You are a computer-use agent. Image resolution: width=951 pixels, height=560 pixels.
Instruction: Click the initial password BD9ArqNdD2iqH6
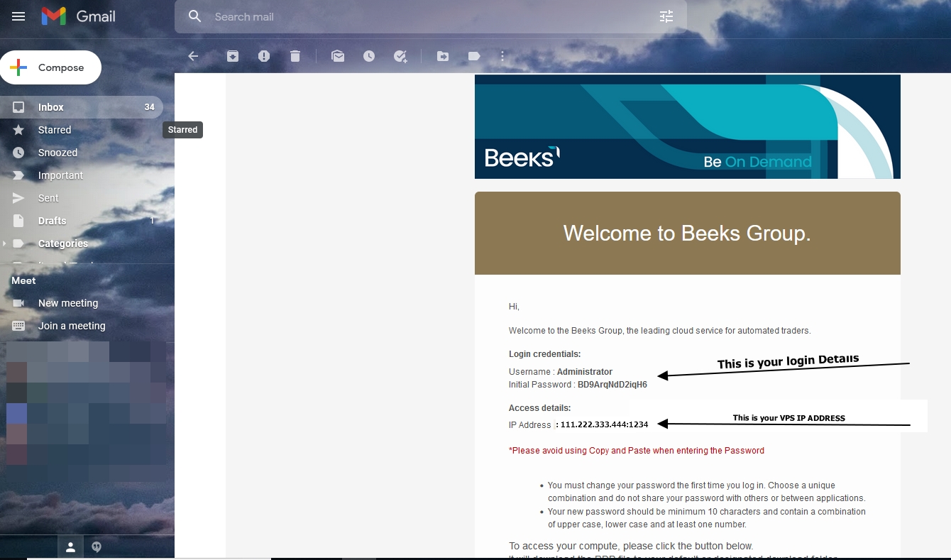(612, 385)
